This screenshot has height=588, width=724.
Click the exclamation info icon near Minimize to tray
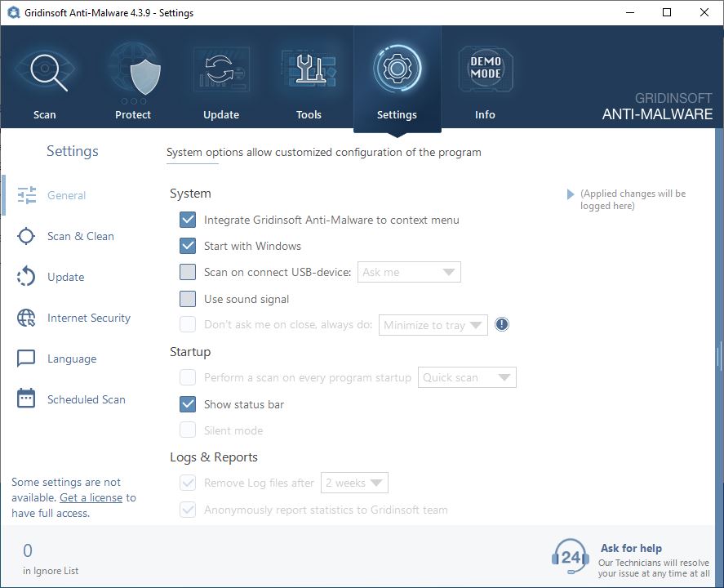click(x=502, y=324)
